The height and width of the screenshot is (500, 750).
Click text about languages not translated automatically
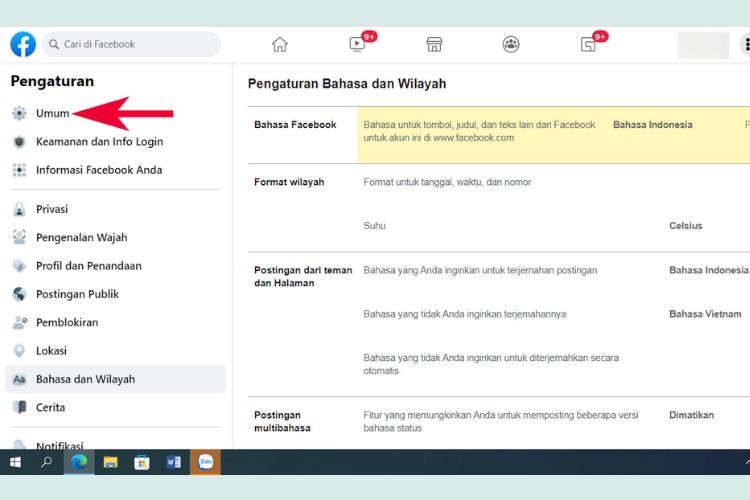click(491, 364)
